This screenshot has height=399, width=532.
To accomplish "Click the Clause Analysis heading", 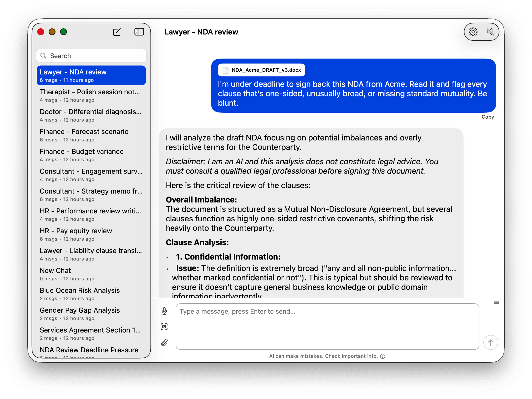I will coord(197,242).
